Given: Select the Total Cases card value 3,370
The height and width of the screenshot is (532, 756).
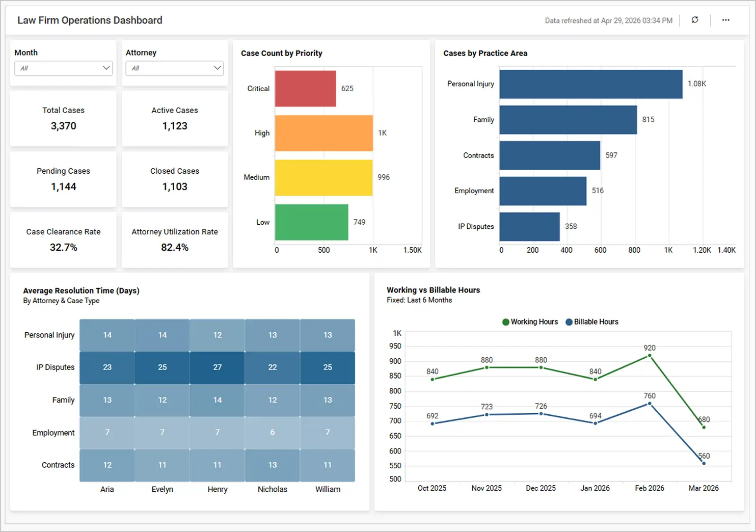Looking at the screenshot, I should 64,126.
